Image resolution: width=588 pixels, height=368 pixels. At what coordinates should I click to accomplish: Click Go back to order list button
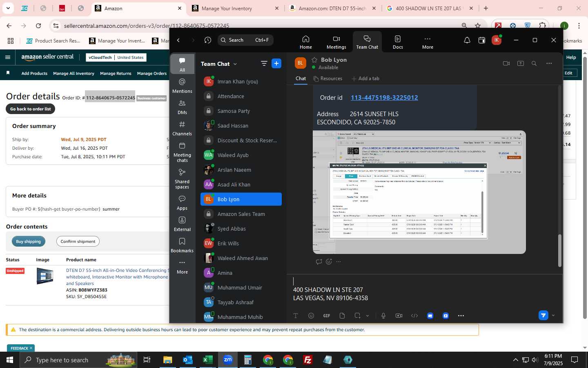[x=31, y=109]
